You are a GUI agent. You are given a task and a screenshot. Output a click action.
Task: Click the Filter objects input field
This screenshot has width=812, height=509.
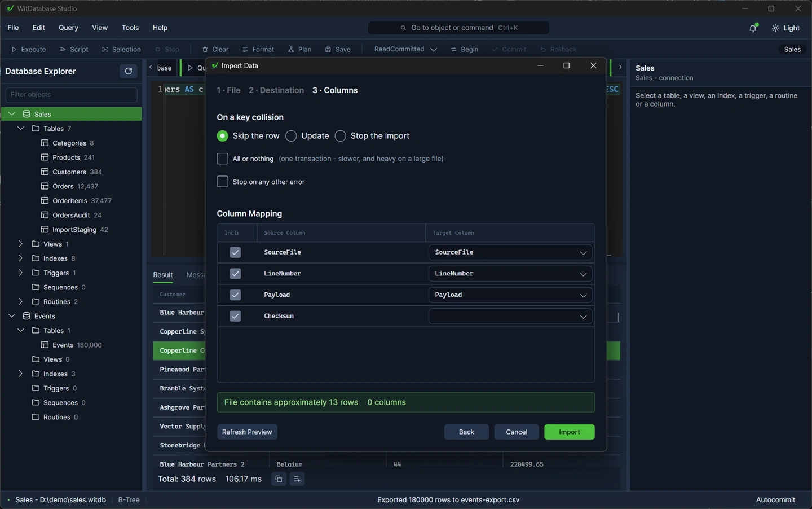tap(71, 95)
